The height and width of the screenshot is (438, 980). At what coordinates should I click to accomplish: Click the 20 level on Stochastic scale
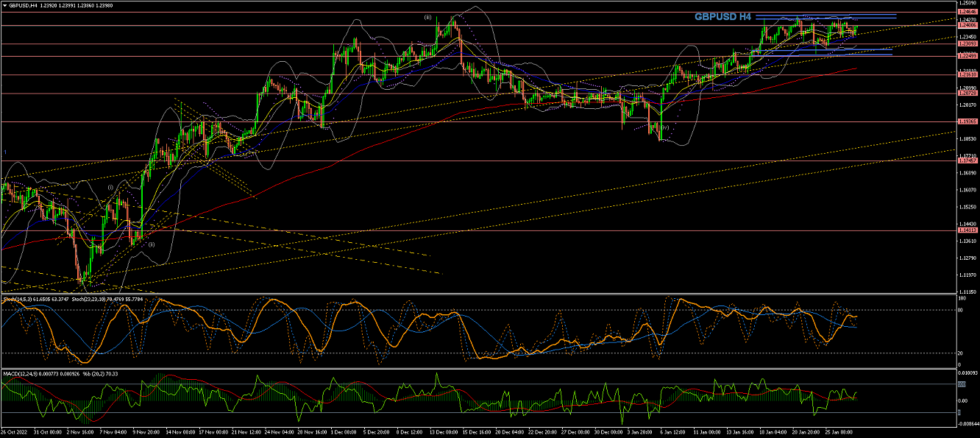959,353
